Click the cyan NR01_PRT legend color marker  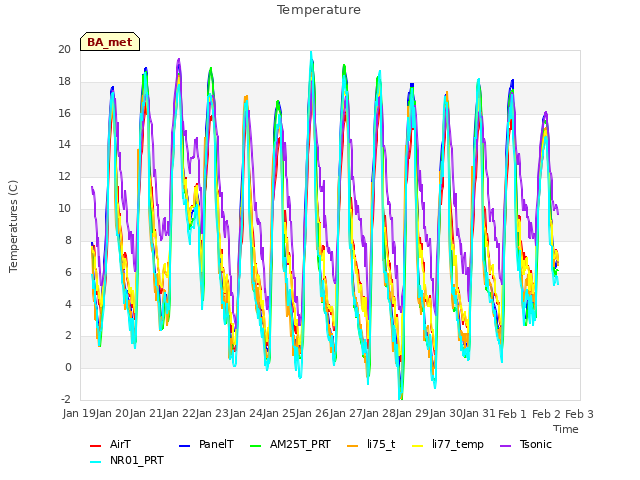tap(95, 462)
